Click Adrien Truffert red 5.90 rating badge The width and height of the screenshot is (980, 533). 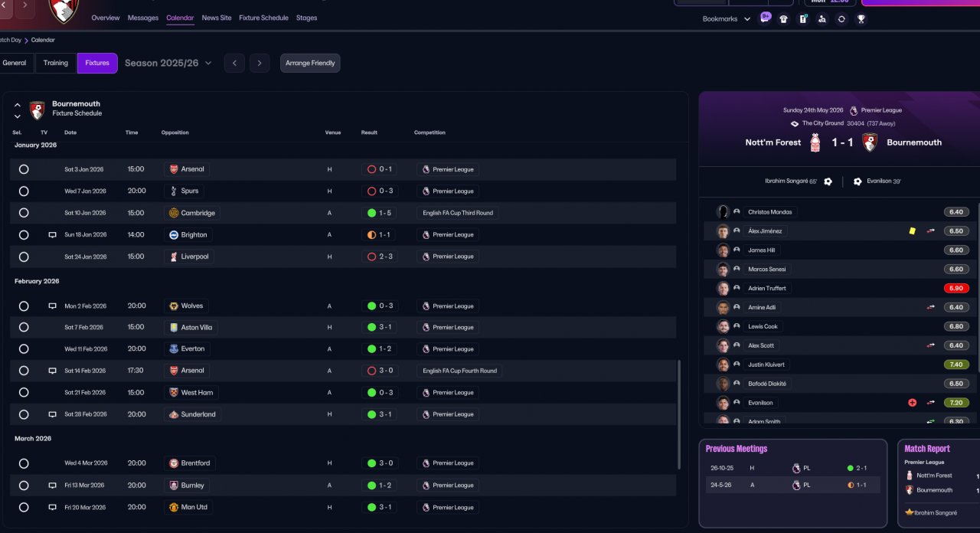pos(955,288)
